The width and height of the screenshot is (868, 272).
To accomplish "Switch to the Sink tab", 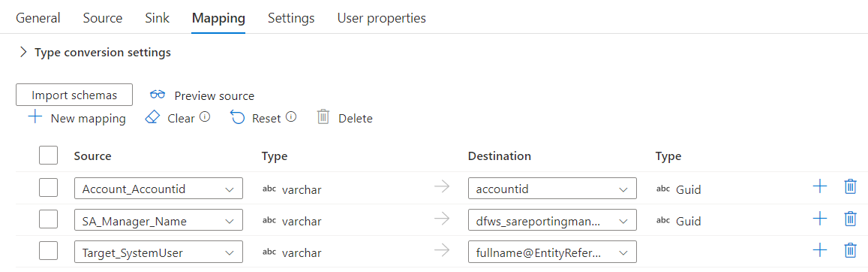I will click(158, 18).
